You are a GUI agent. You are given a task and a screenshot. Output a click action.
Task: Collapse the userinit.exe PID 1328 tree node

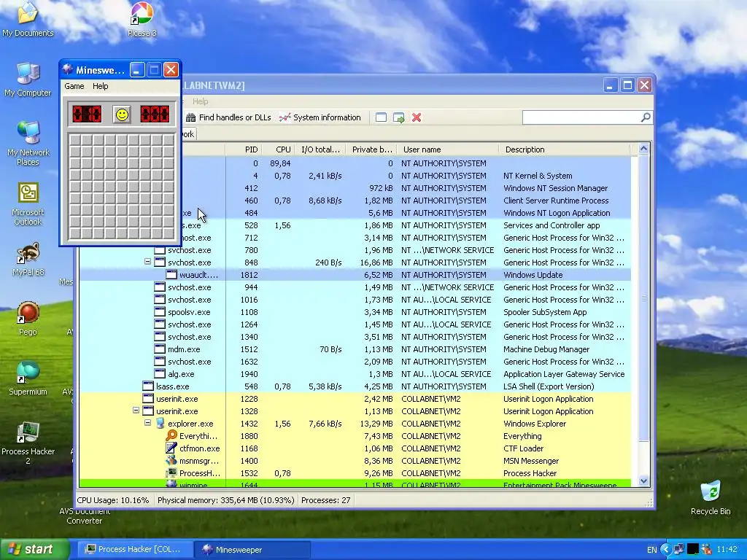(136, 411)
